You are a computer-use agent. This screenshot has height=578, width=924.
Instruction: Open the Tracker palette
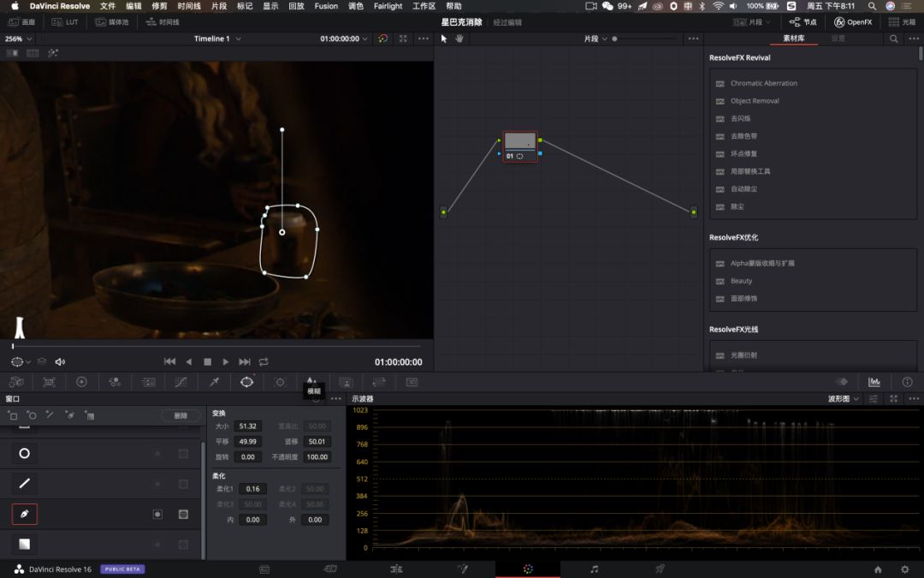point(280,382)
